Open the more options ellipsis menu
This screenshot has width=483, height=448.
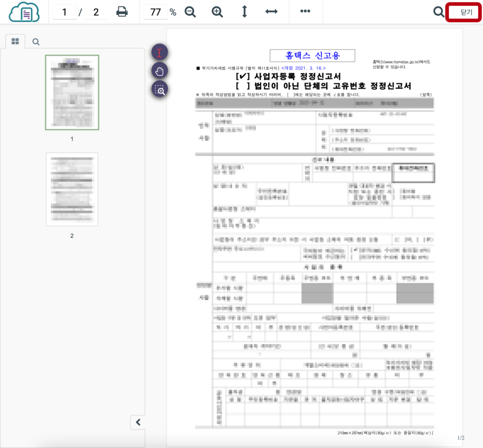(305, 12)
